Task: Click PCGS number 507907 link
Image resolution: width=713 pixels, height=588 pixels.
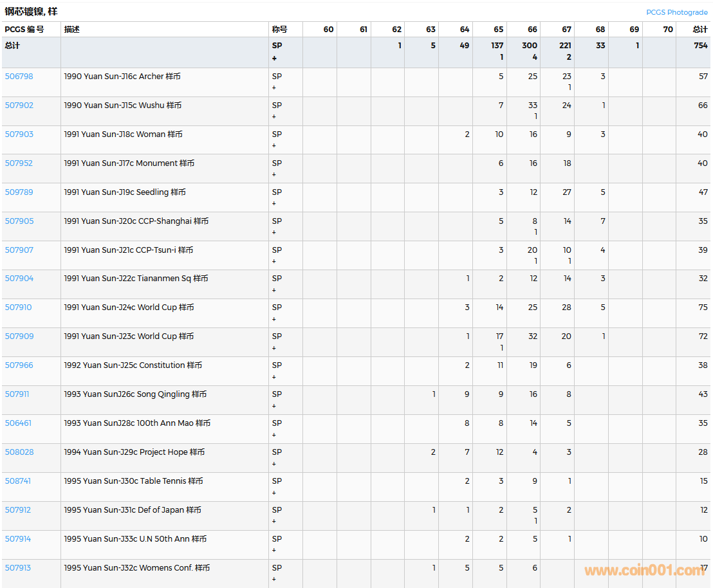Action: 19,250
